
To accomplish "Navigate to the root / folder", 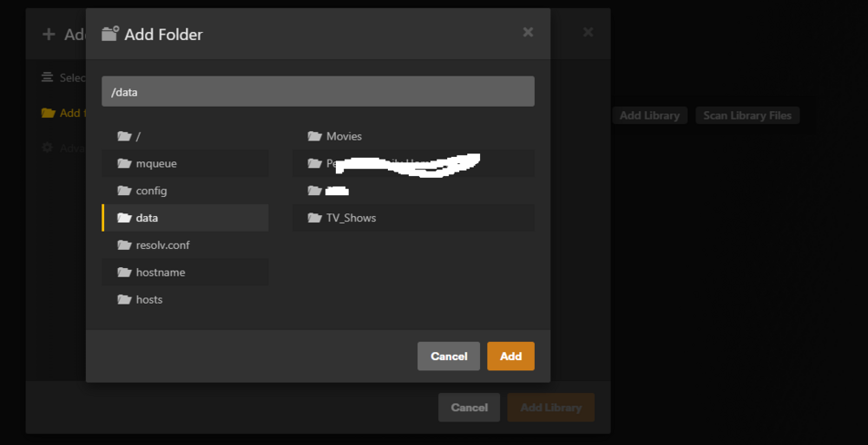I will (x=186, y=136).
